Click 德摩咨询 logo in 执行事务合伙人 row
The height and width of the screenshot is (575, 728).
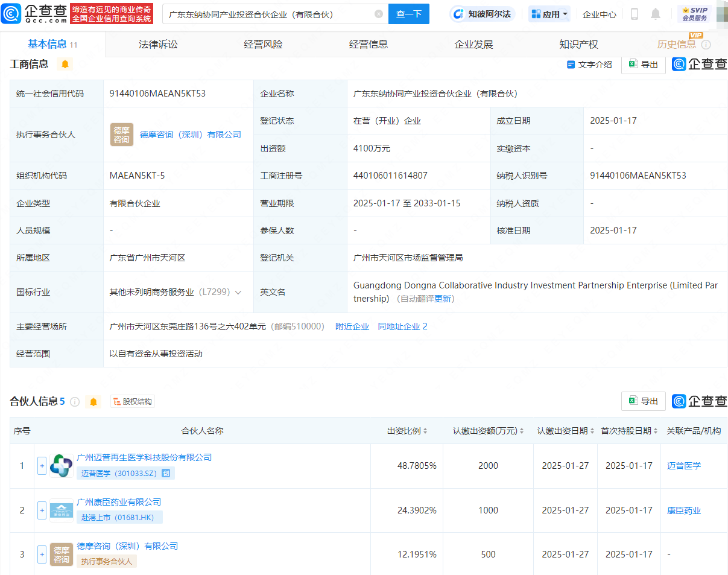click(x=121, y=135)
